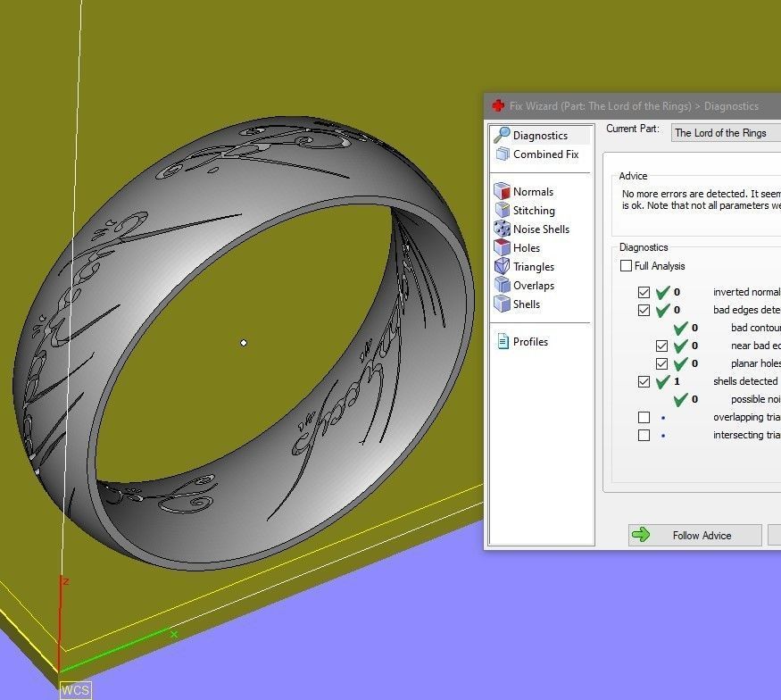
Task: Go to the Shells page label
Action: pos(527,304)
